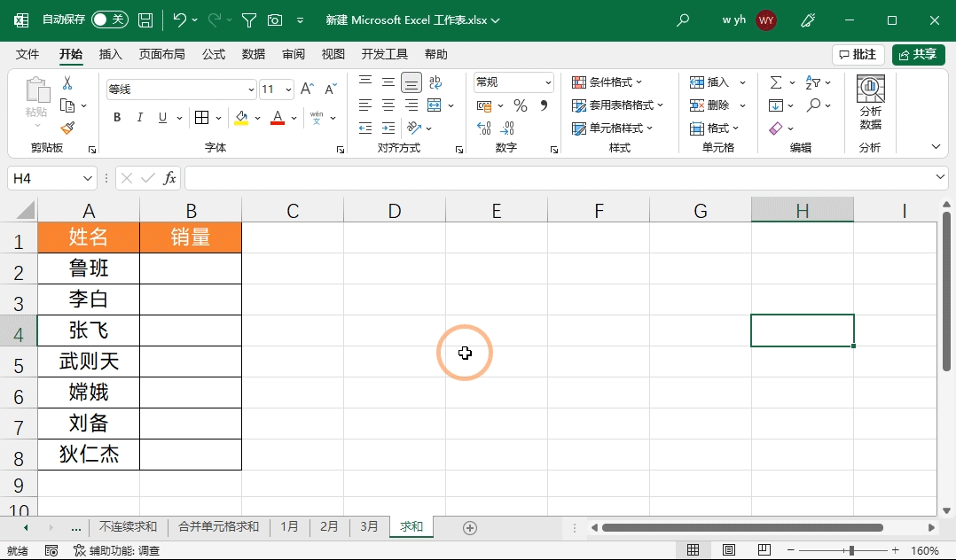Open the File menu tab

click(x=27, y=54)
